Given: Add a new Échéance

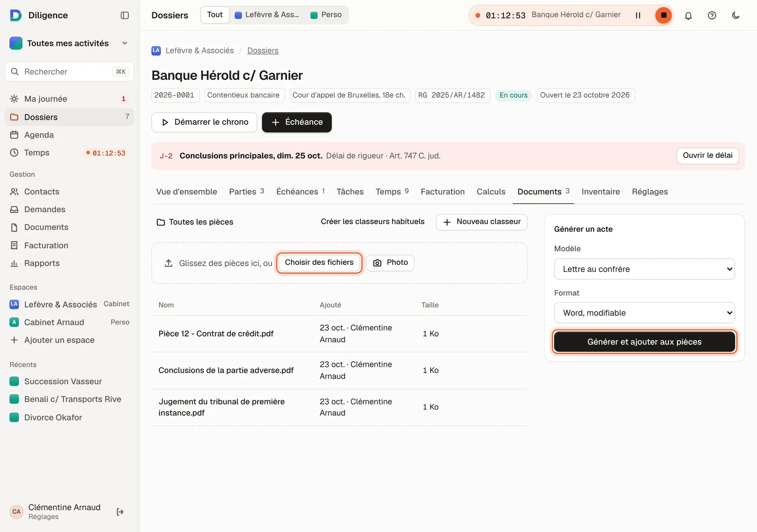Looking at the screenshot, I should pyautogui.click(x=297, y=122).
